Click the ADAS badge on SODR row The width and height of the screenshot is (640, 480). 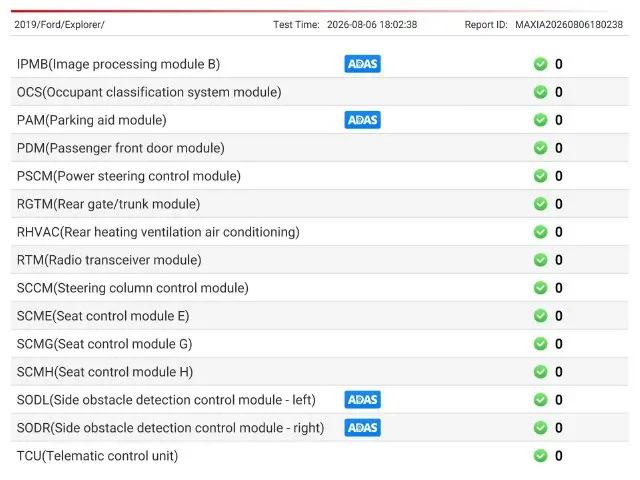click(x=362, y=428)
